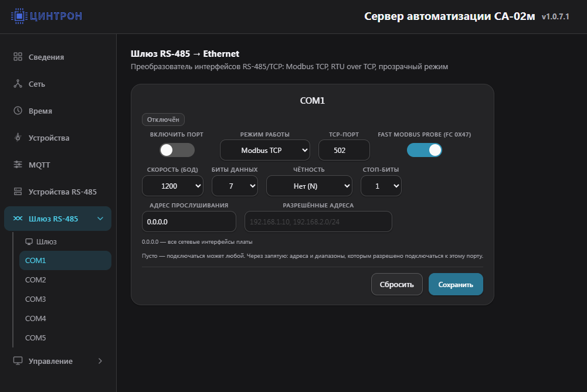Open Устройства RS-485 in the sidebar

pos(57,192)
